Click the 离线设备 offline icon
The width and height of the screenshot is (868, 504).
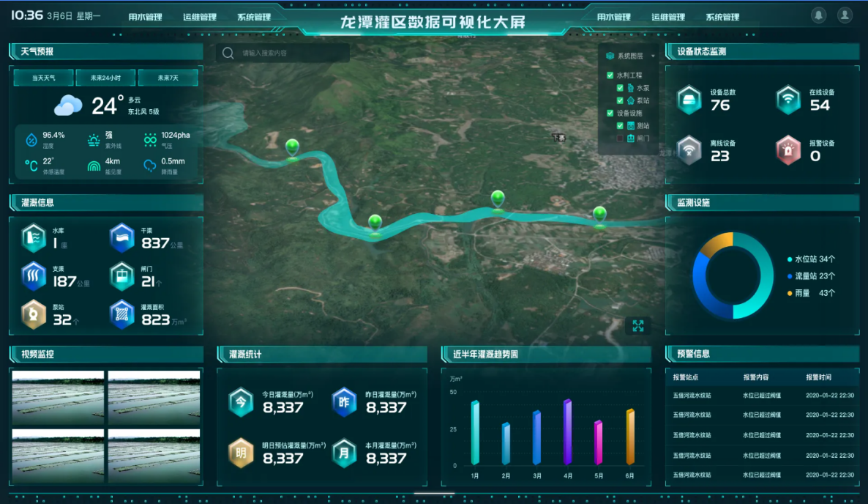[689, 150]
